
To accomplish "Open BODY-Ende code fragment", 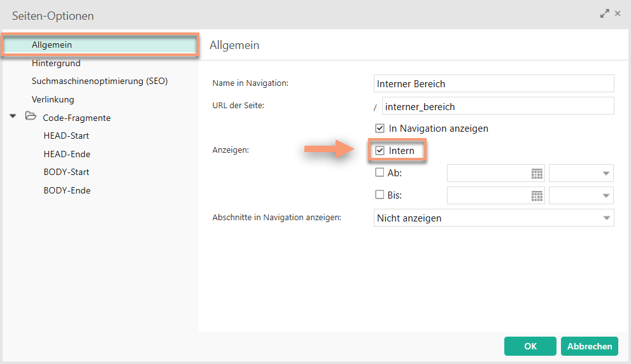I will pos(67,190).
